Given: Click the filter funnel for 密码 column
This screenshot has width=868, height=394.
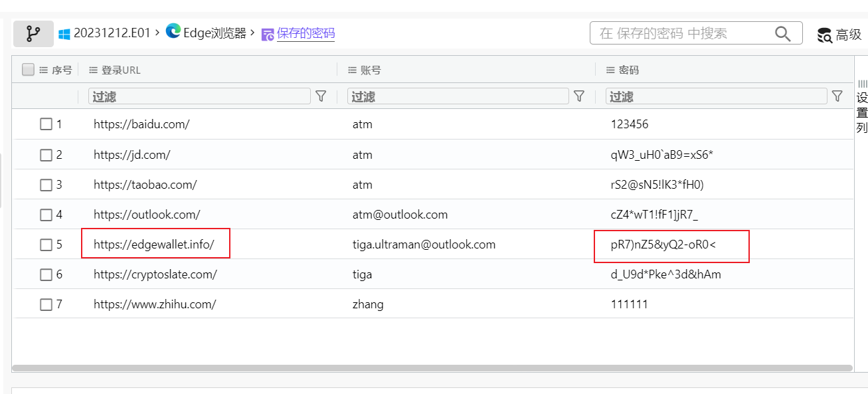Looking at the screenshot, I should pos(837,96).
